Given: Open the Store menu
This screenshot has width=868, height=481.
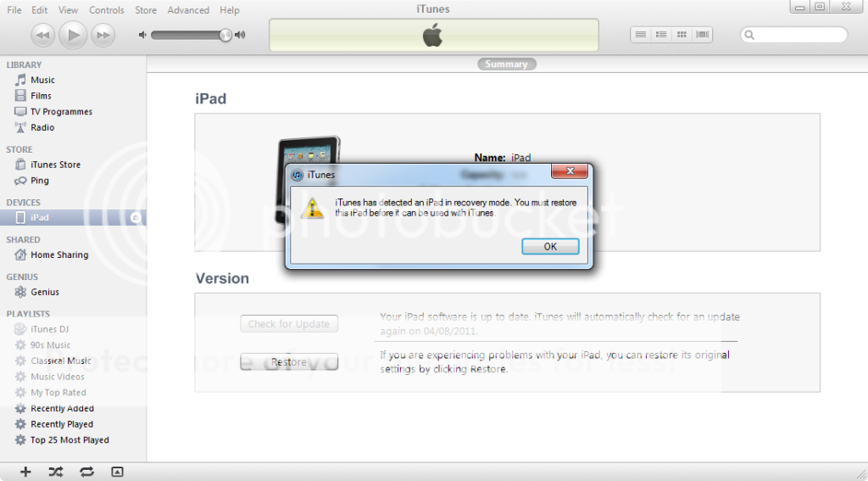Looking at the screenshot, I should pyautogui.click(x=146, y=10).
